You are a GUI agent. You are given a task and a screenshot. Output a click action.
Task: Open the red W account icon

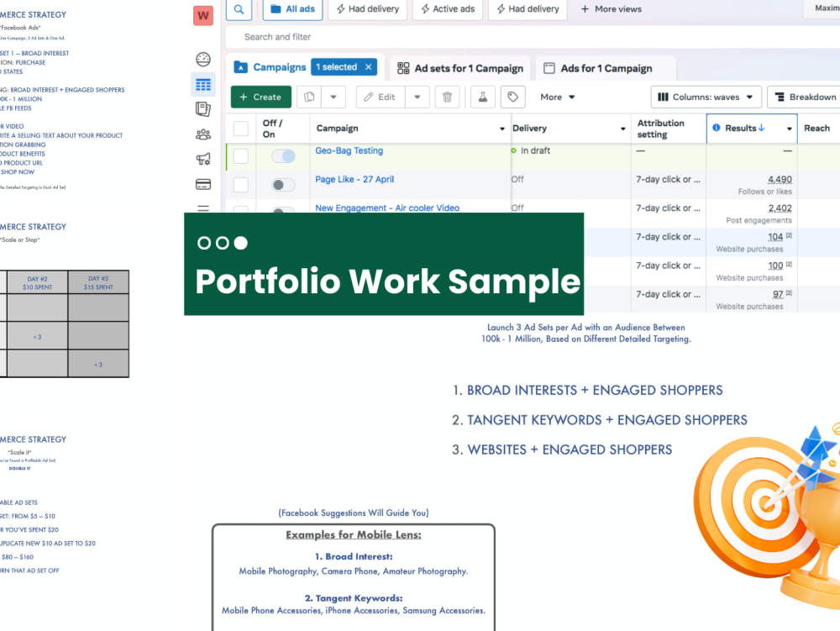click(203, 15)
